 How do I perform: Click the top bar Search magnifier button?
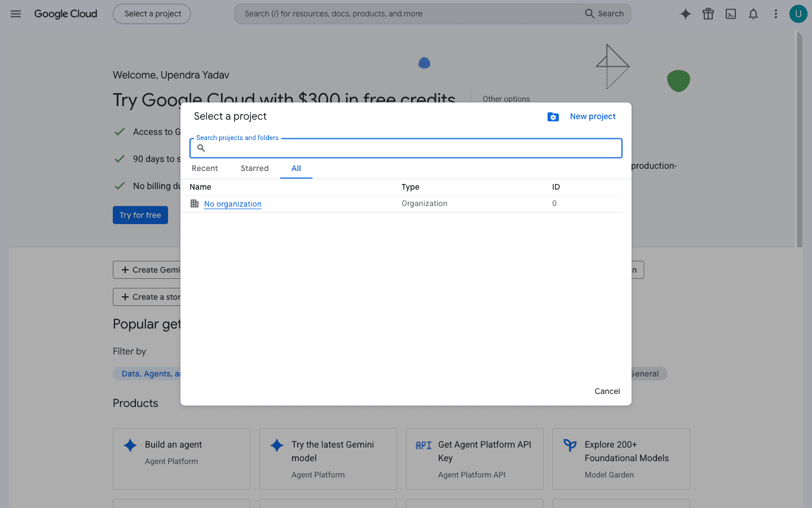pyautogui.click(x=604, y=14)
